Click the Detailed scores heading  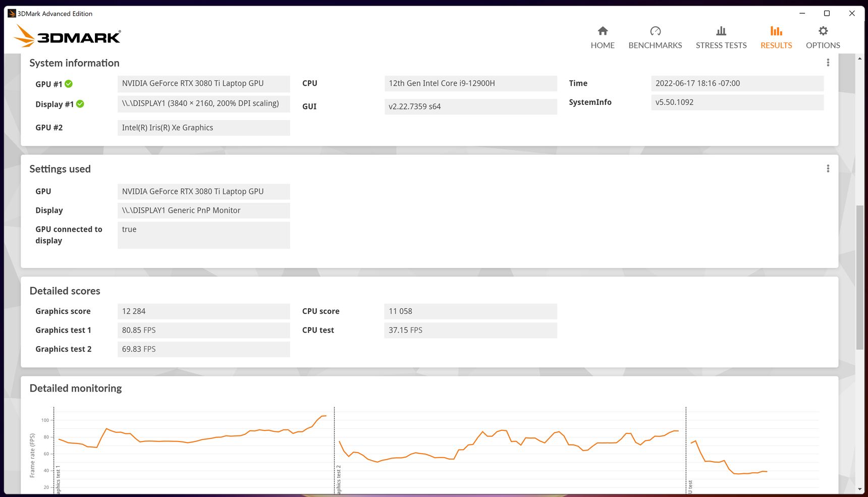65,291
